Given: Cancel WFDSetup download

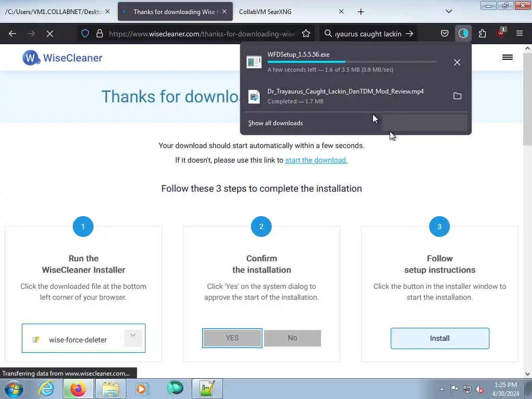Looking at the screenshot, I should coord(457,62).
